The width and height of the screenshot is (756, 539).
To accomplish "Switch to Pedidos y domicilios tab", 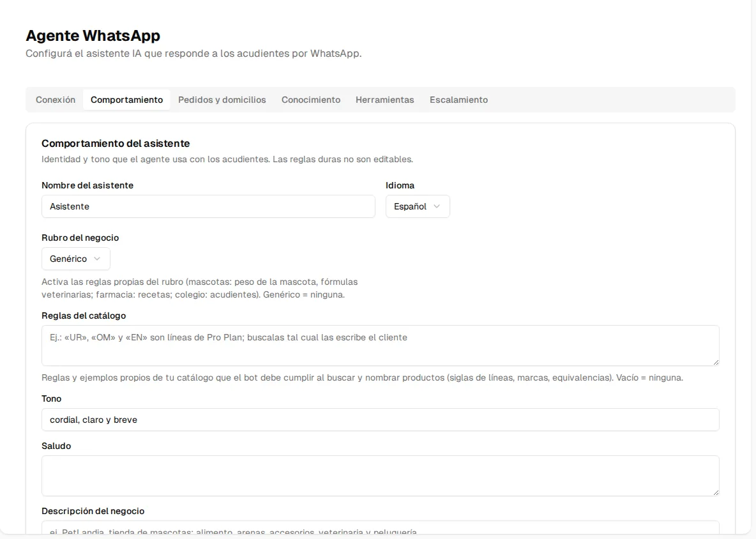I will pyautogui.click(x=222, y=100).
